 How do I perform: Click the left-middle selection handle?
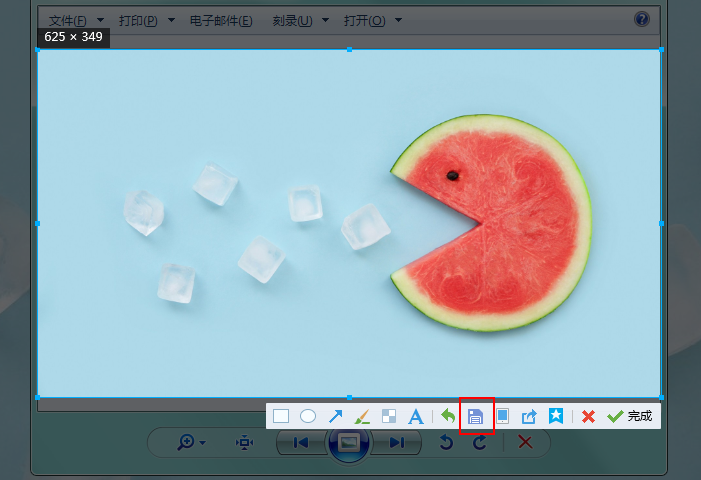point(38,223)
